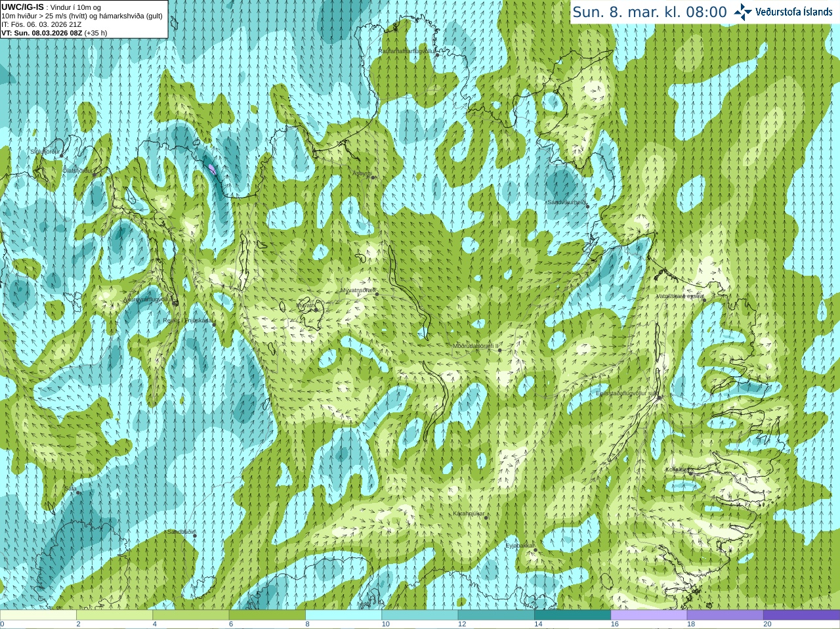
Task: Select the Kollaleira station marker
Action: [690, 473]
